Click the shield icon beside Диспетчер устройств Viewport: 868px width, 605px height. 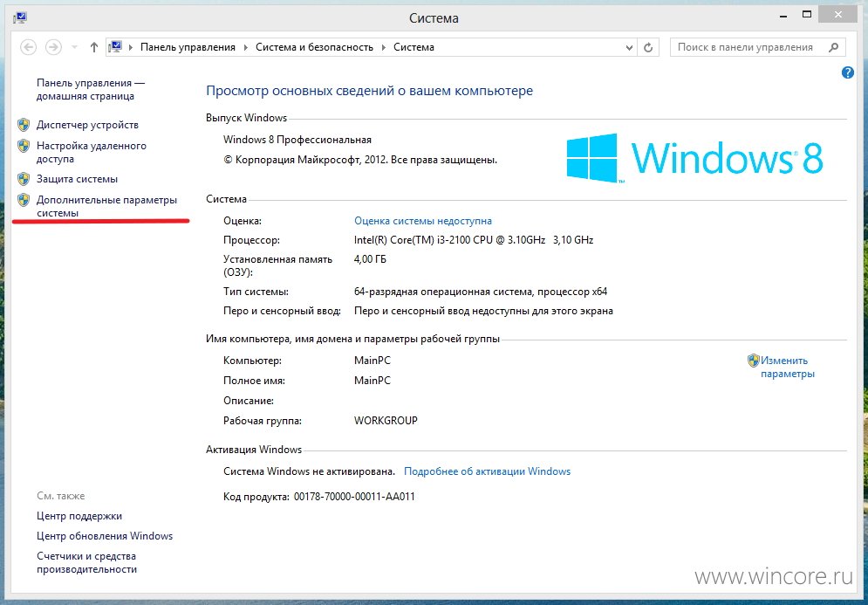tap(24, 125)
